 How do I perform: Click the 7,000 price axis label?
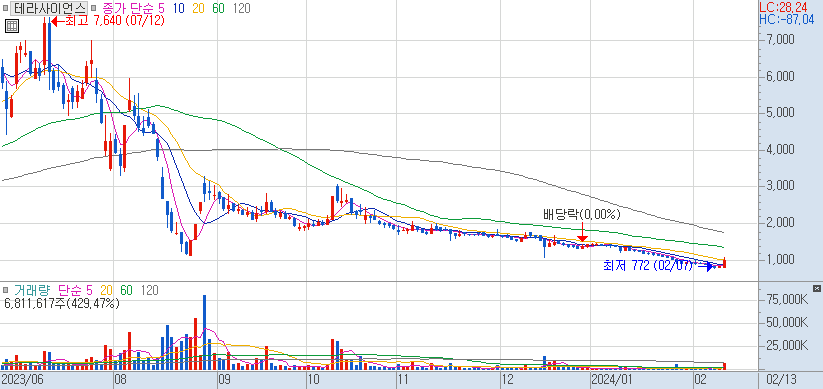[780, 40]
